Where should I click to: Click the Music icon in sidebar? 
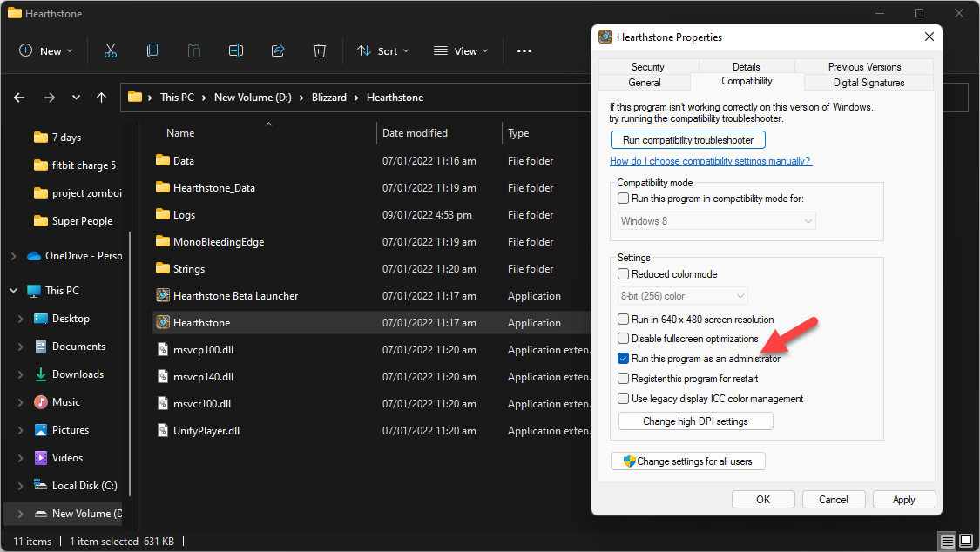coord(41,402)
